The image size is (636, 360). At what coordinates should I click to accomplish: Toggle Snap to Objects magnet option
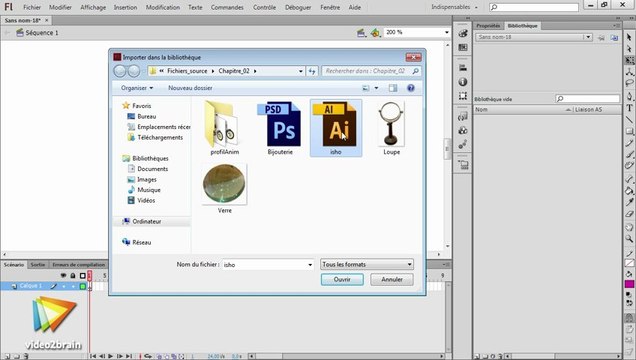[629, 317]
